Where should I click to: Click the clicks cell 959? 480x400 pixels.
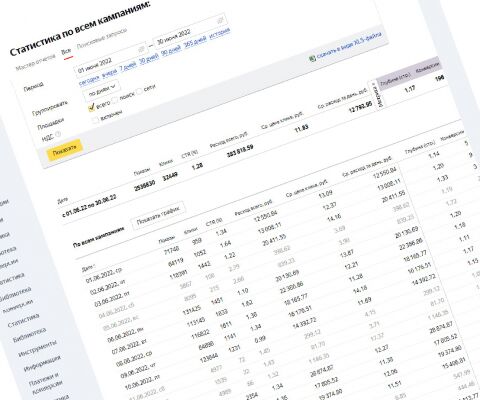click(197, 241)
